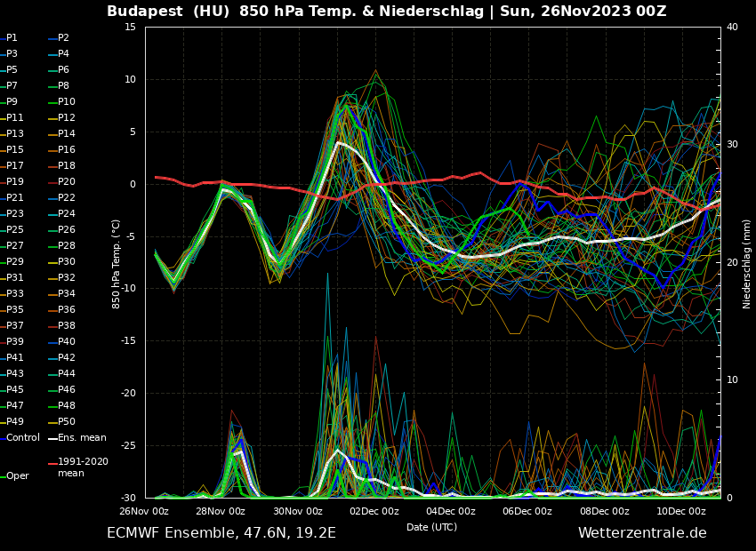Click the chart title Budapest (HU)
Viewport: 756px width, 551px height.
click(x=163, y=12)
